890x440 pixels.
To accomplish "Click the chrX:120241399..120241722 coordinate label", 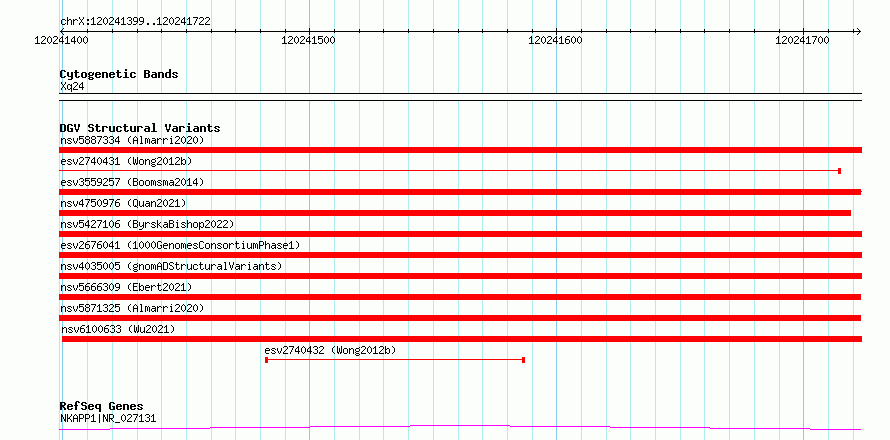I will pos(135,22).
